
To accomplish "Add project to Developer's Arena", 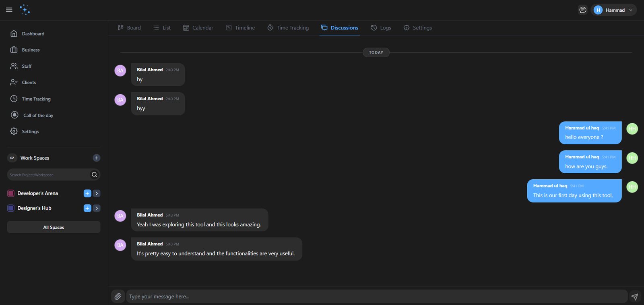I will (87, 193).
